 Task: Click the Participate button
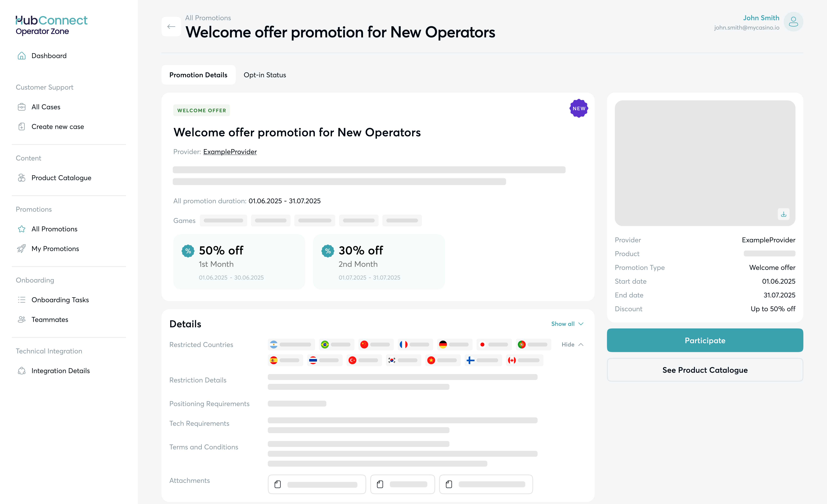(705, 340)
